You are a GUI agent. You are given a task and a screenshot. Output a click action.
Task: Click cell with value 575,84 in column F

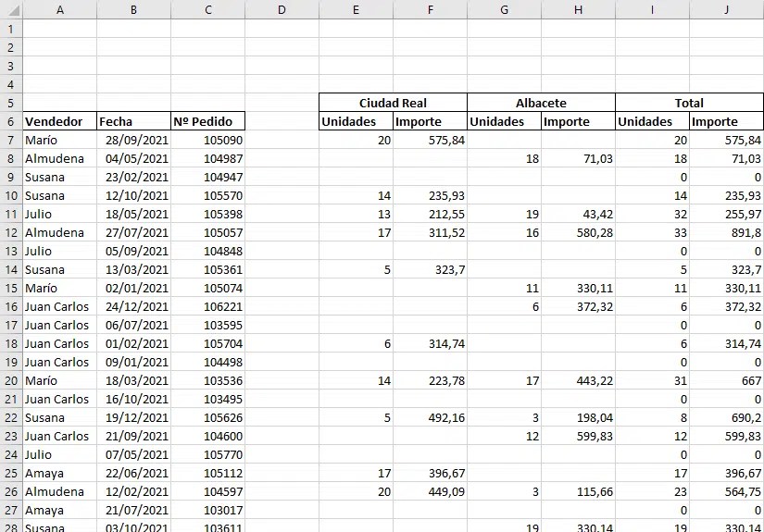point(431,141)
